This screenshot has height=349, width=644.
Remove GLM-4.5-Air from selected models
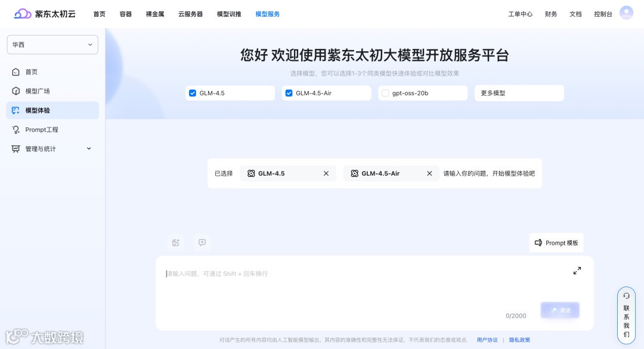point(429,173)
